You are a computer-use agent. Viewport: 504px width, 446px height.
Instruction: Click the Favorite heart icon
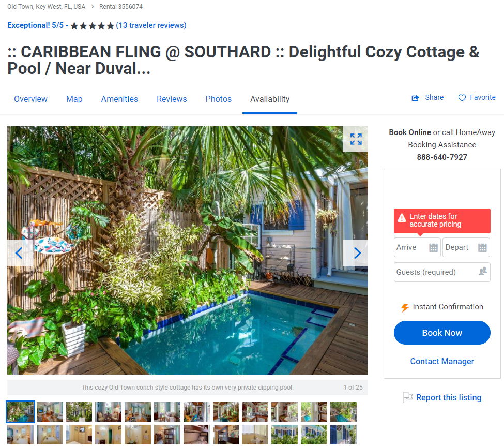tap(462, 98)
